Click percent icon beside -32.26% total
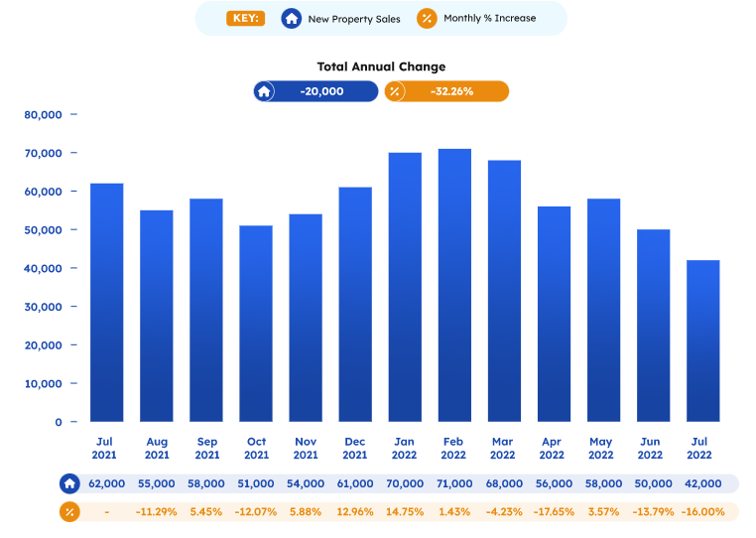This screenshot has height=538, width=756. (395, 91)
